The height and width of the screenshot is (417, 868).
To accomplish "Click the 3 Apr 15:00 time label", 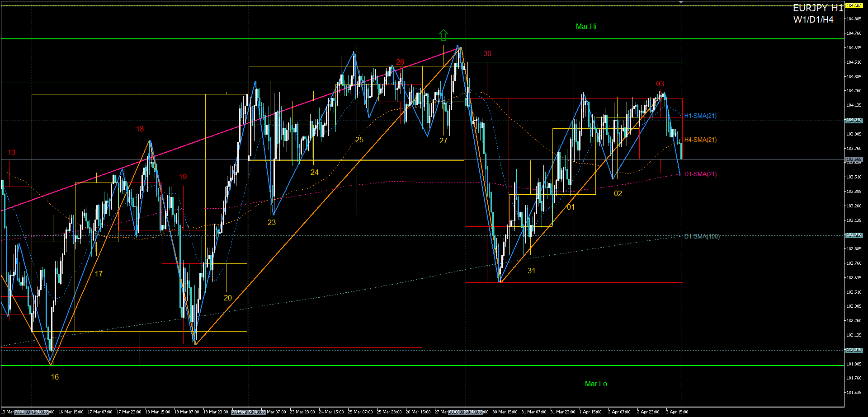I will click(x=677, y=412).
